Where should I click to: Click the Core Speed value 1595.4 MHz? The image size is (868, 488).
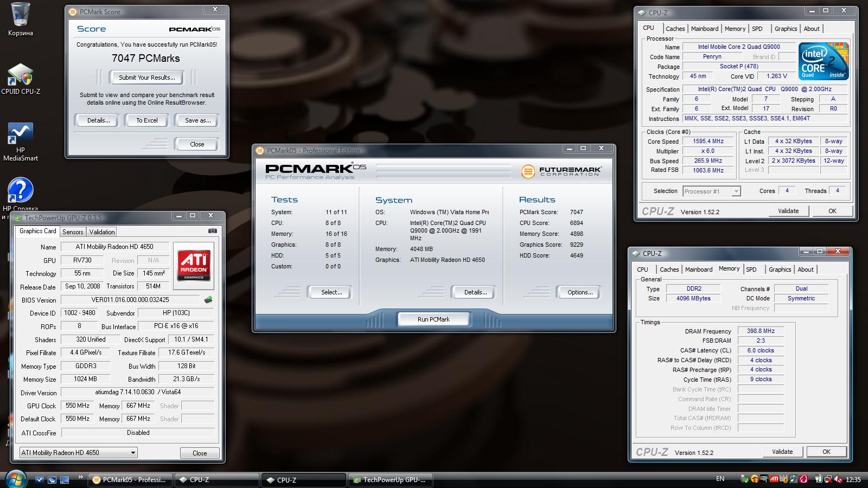tap(708, 141)
